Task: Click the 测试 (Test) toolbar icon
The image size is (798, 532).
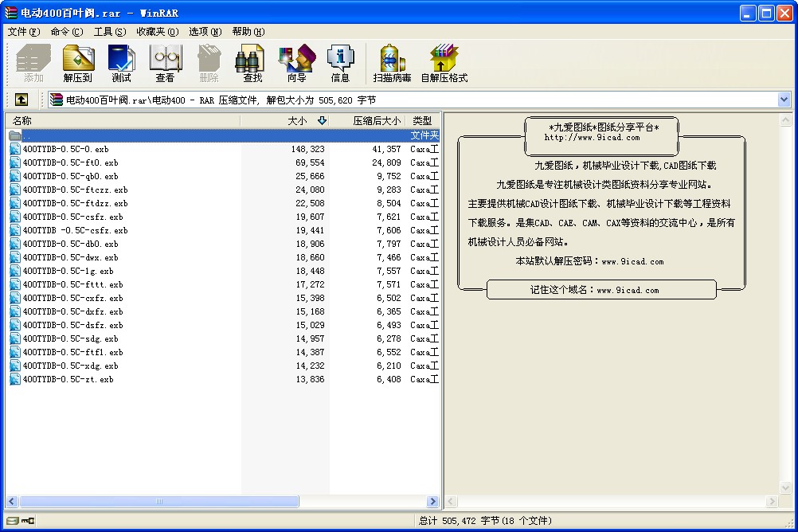Action: [x=121, y=63]
